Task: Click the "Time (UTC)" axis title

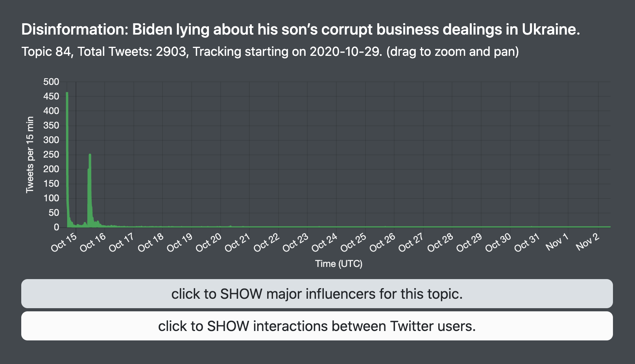Action: click(338, 264)
